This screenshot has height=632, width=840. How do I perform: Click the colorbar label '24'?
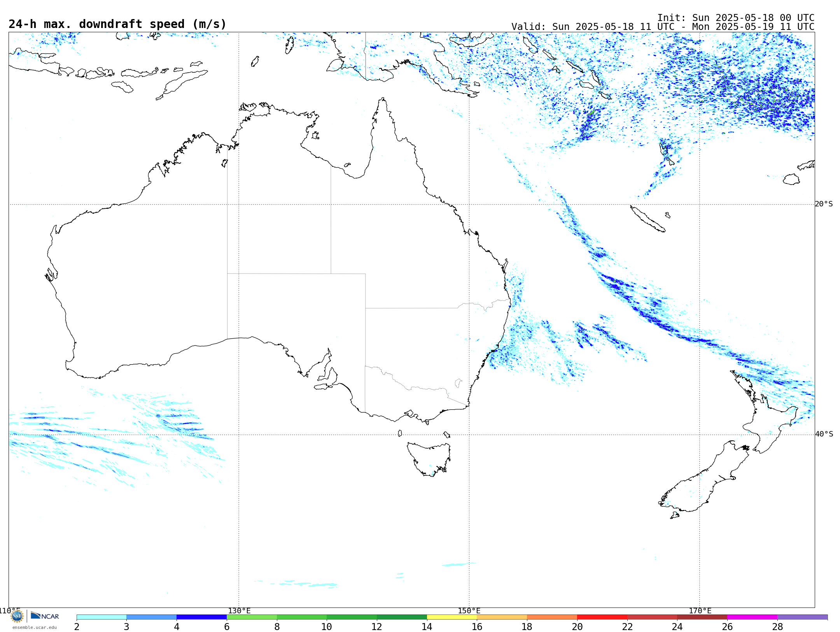click(x=677, y=627)
